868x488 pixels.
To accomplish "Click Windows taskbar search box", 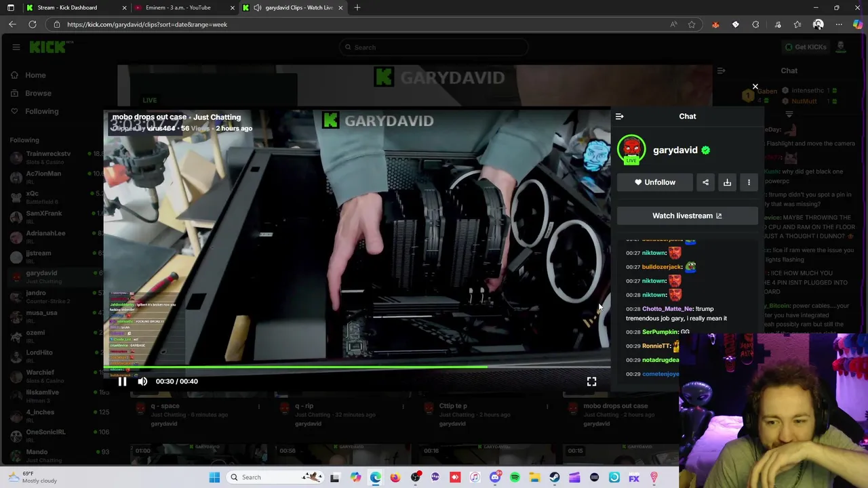I will [x=275, y=477].
